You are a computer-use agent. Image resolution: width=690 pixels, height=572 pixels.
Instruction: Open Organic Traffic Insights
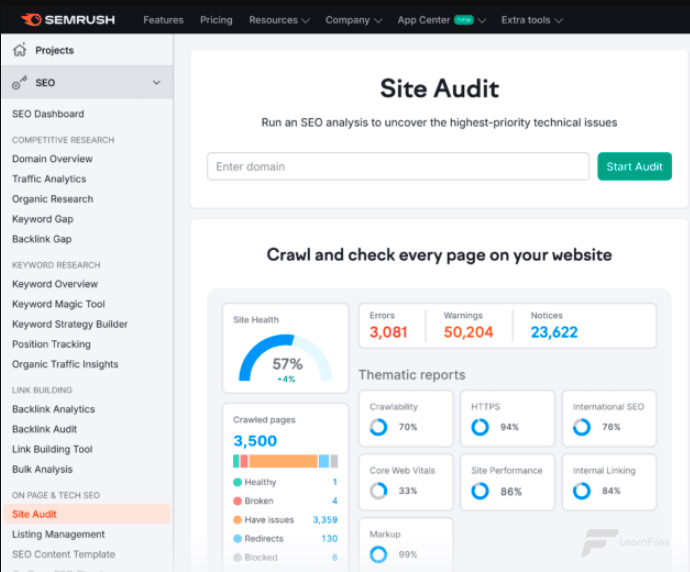[x=65, y=364]
